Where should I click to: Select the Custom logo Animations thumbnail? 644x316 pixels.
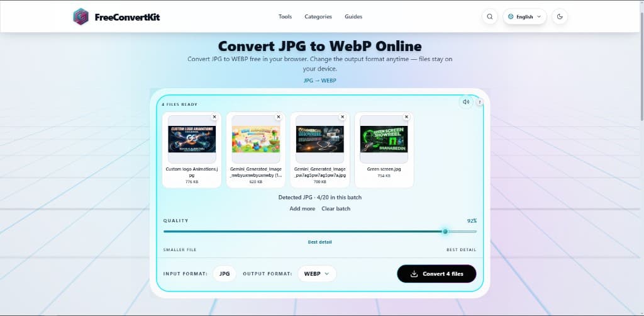[x=192, y=139]
